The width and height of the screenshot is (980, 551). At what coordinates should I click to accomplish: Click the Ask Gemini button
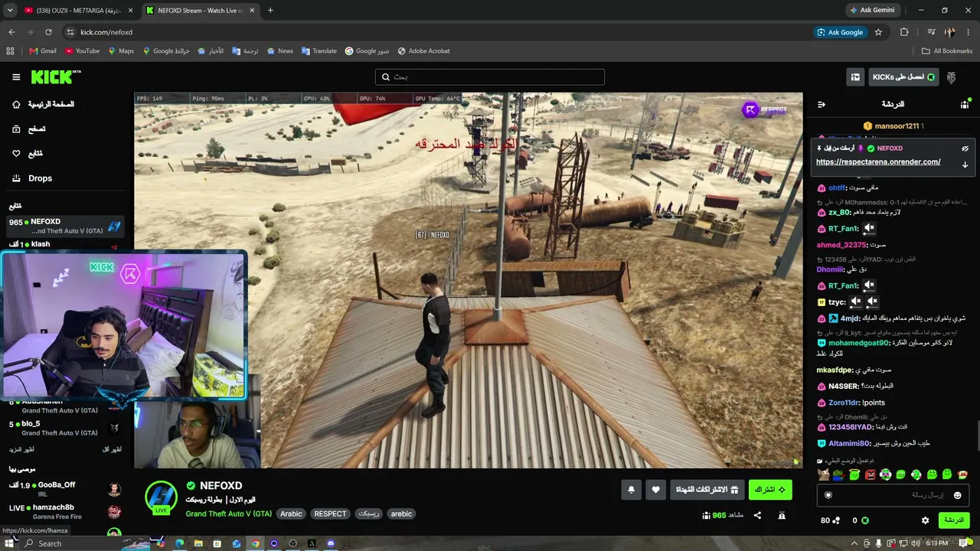[872, 11]
